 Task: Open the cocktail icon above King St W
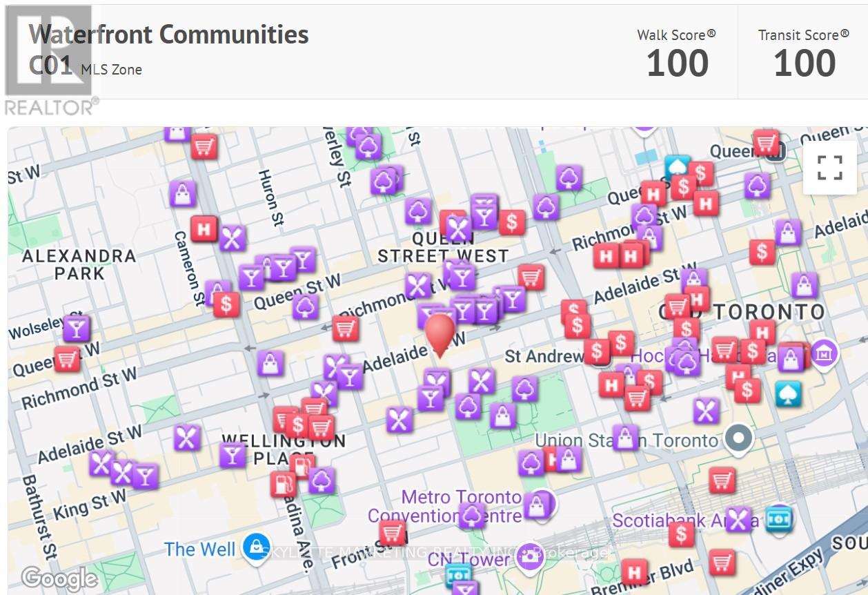(145, 476)
